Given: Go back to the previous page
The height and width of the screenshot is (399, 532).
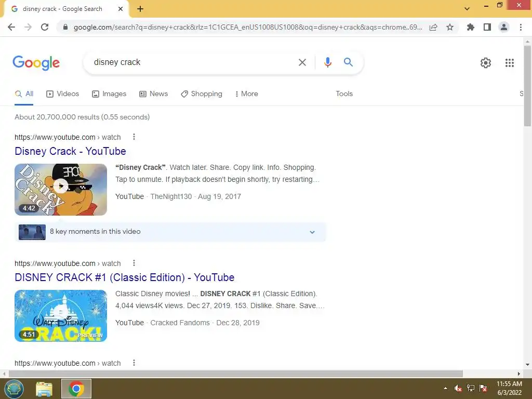Looking at the screenshot, I should [x=11, y=27].
